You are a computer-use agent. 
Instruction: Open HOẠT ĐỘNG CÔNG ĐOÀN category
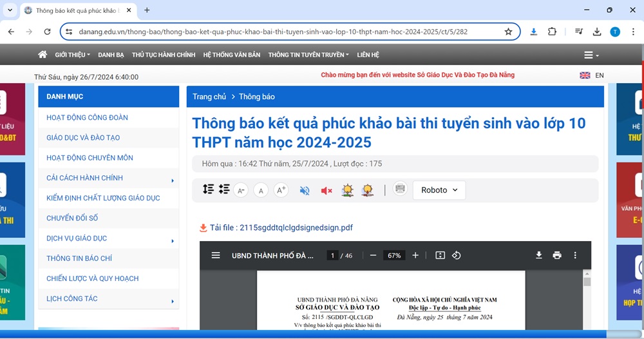click(108, 117)
